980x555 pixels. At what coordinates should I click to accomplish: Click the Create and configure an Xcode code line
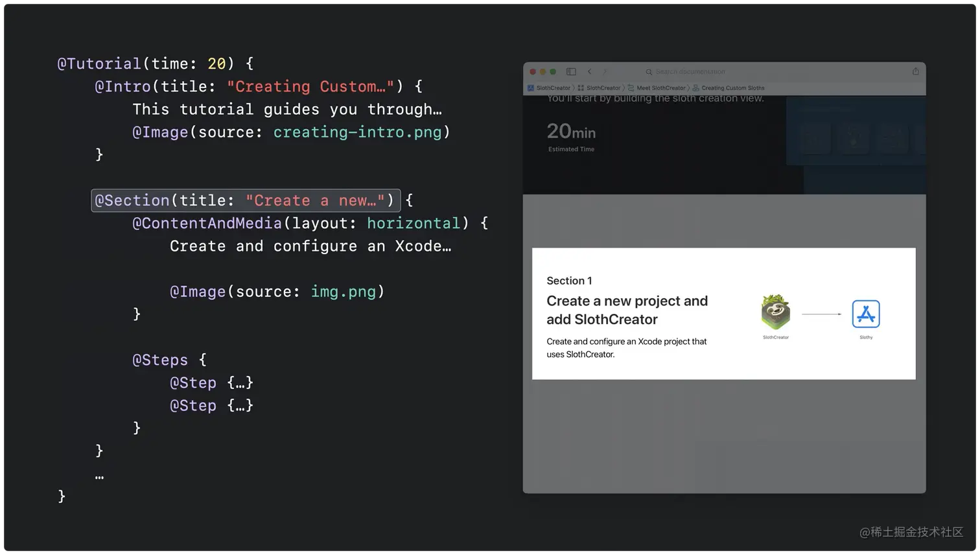[310, 246]
